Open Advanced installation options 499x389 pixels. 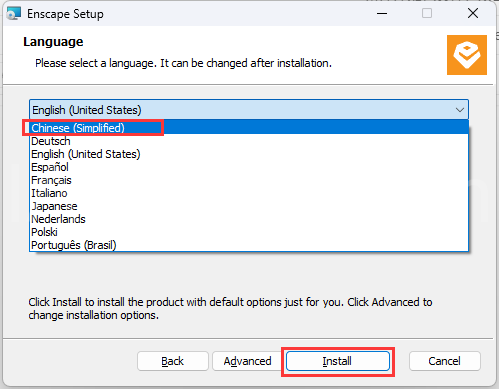point(247,361)
